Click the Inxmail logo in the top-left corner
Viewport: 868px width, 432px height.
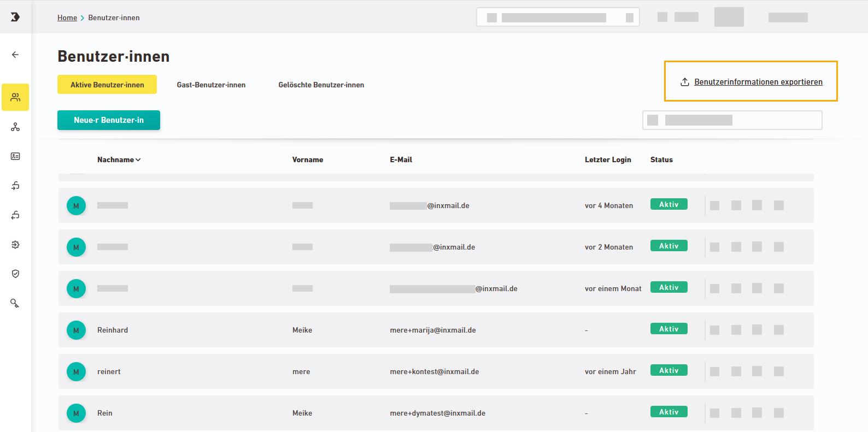click(15, 17)
